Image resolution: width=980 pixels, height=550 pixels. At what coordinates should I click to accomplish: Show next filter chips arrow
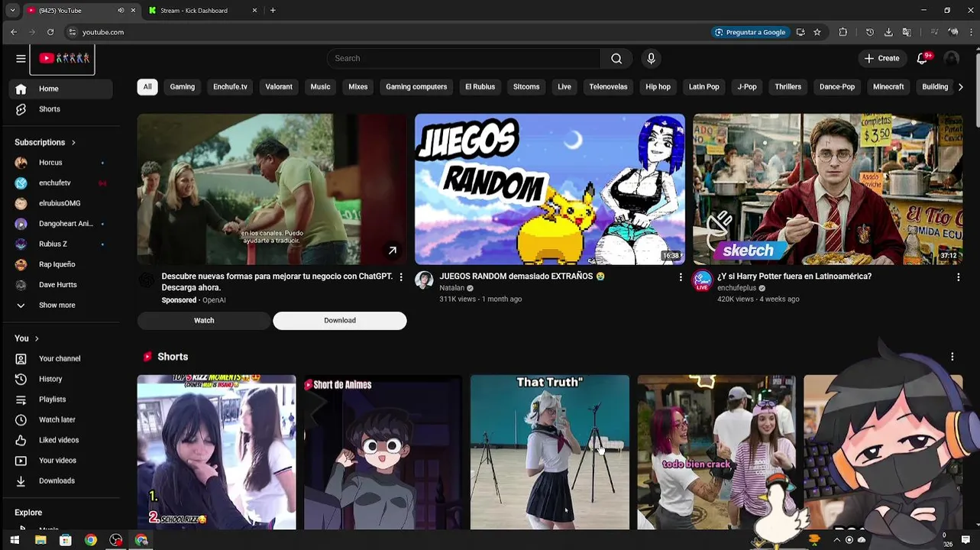960,87
